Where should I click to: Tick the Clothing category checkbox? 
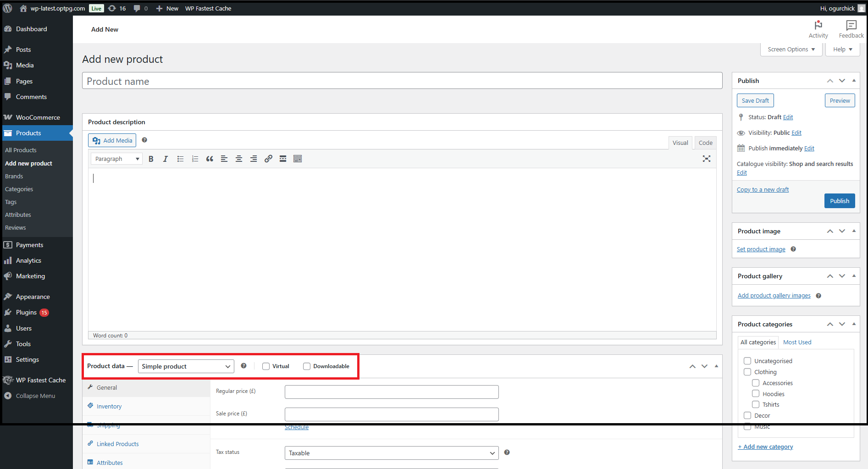[x=747, y=372]
